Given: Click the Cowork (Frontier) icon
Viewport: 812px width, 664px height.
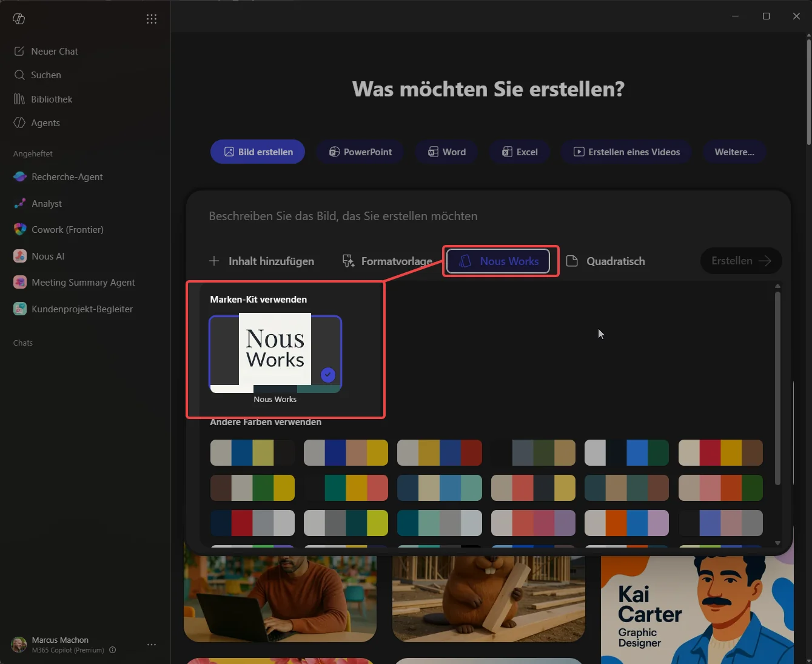Looking at the screenshot, I should 20,230.
